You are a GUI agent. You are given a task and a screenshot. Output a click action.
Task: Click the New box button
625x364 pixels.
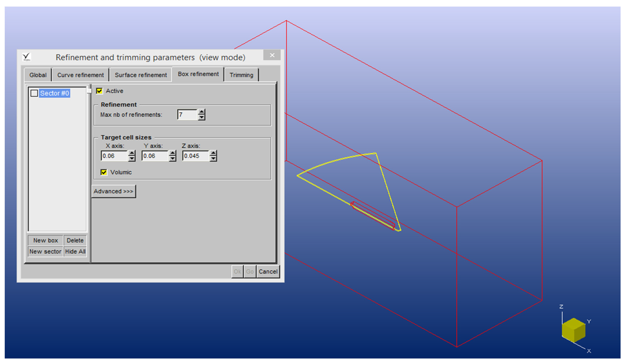click(x=46, y=241)
